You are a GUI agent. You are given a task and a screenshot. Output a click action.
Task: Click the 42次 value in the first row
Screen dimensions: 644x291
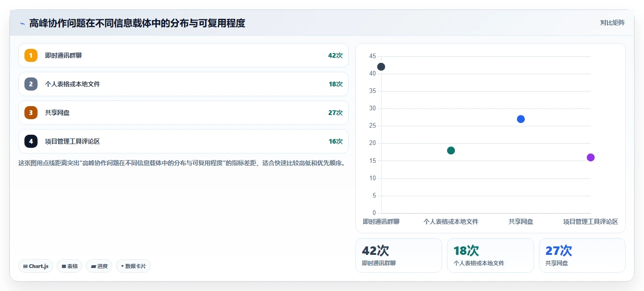[x=335, y=55]
